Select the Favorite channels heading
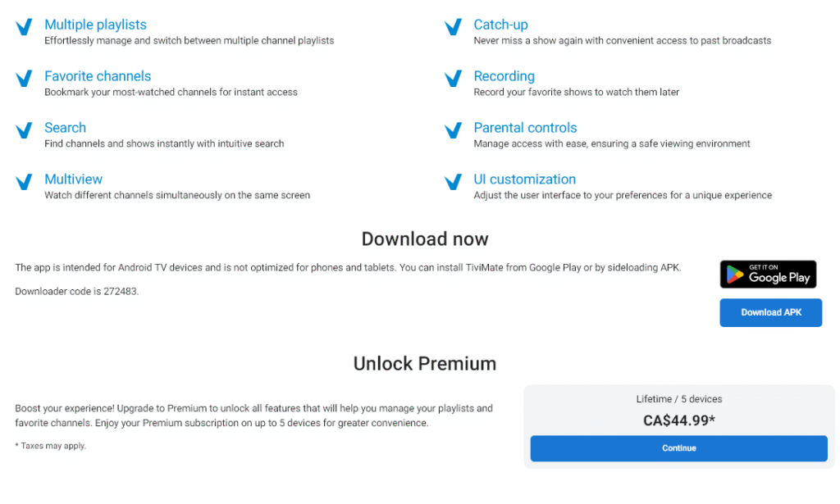The image size is (840, 504). point(98,76)
